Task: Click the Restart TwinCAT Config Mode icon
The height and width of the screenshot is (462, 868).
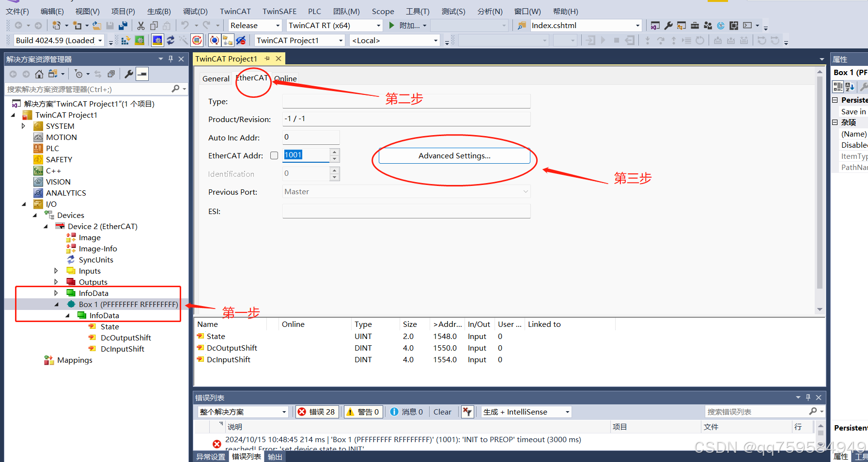Action: click(157, 41)
